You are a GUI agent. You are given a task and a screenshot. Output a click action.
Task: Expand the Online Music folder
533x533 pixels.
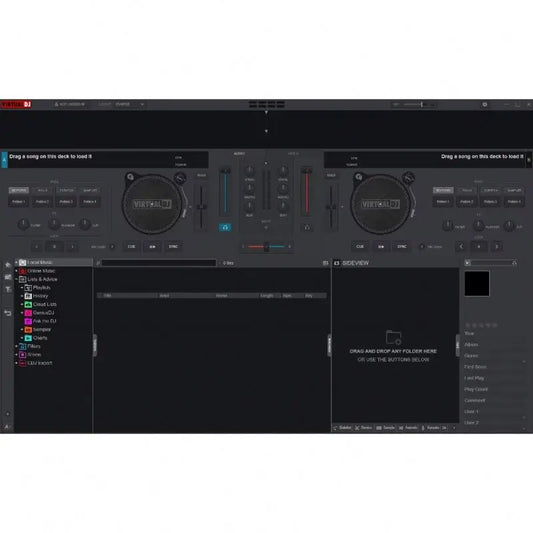click(16, 271)
